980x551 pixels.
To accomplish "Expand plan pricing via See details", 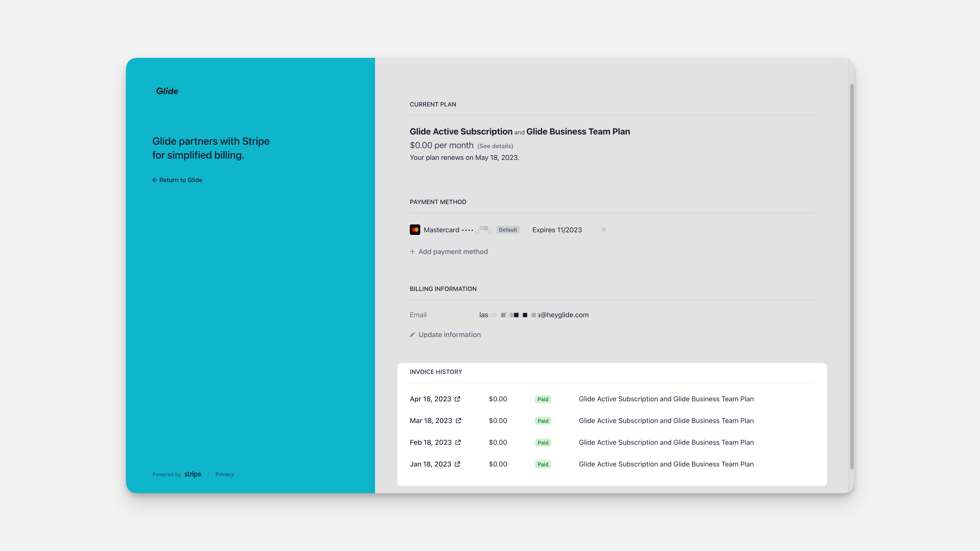I will (x=495, y=146).
